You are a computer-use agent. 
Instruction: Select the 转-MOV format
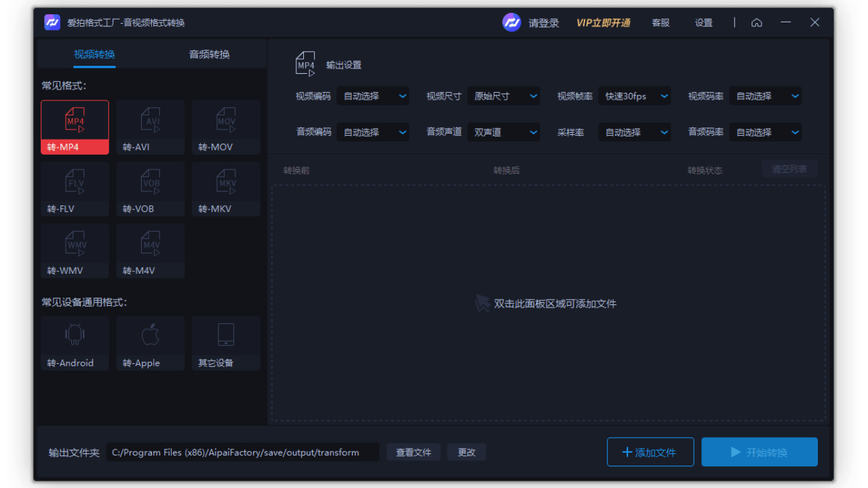coord(225,126)
